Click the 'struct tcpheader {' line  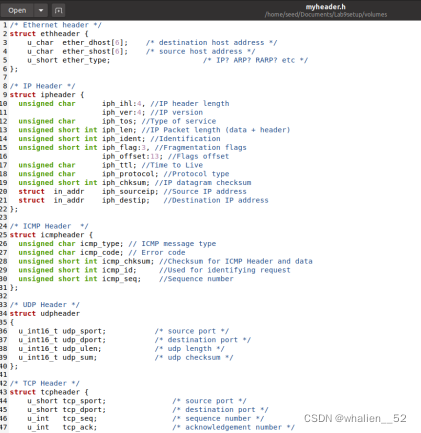pos(49,392)
